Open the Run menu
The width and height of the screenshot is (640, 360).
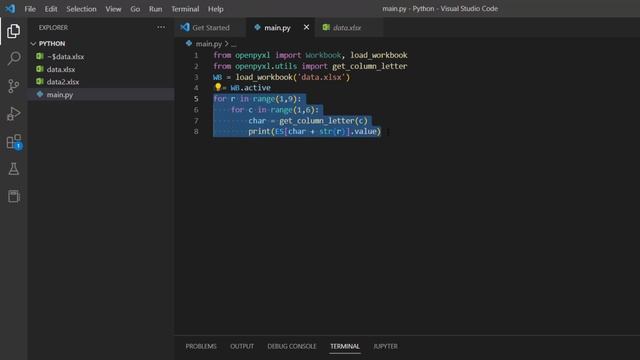[155, 9]
